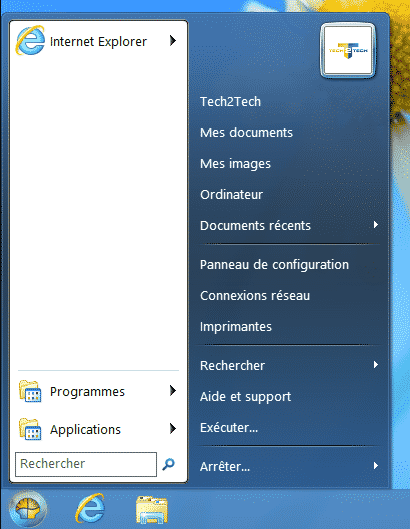Open File Explorer from the taskbar
This screenshot has width=410, height=529.
tap(152, 509)
